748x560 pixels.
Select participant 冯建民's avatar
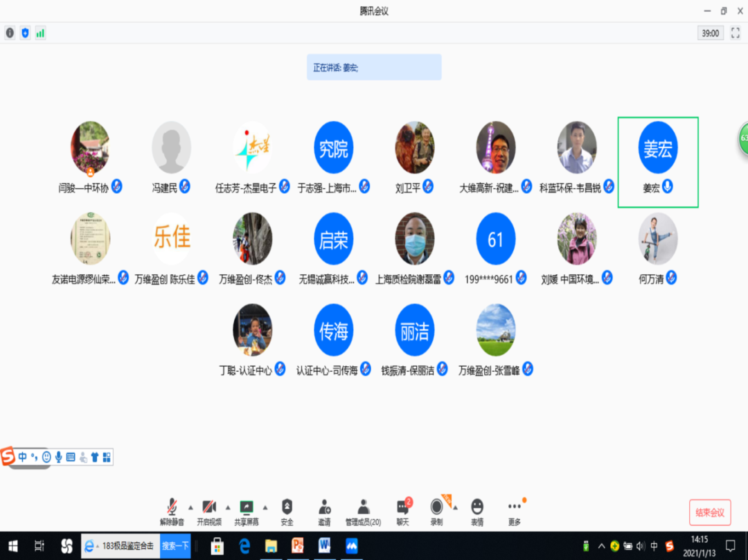coord(171,147)
